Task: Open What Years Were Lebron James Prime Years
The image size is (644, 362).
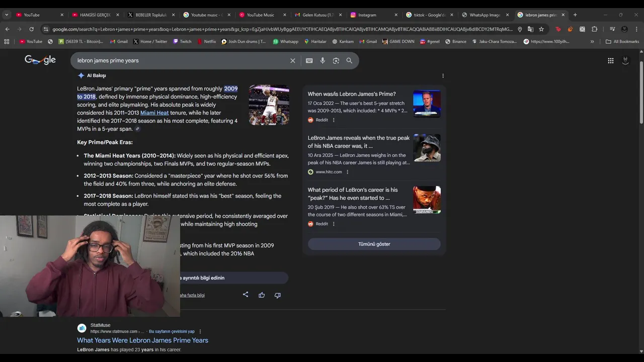Action: (142, 340)
